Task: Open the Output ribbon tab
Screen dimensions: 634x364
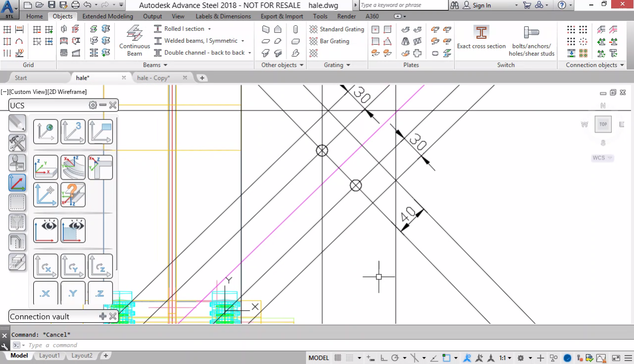Action: coord(152,16)
